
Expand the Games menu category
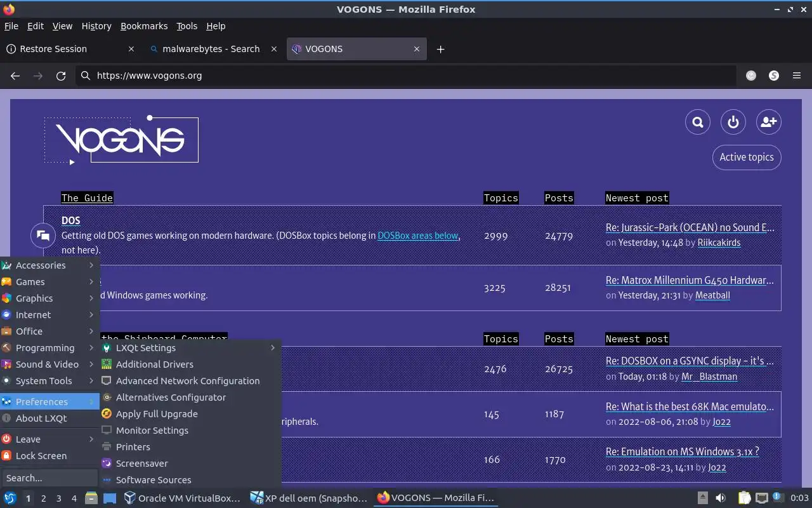49,282
